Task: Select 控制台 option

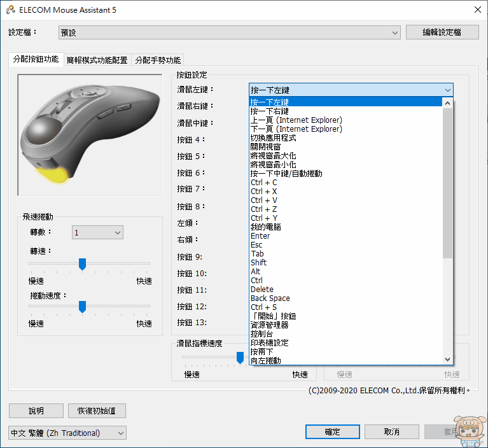Action: [345, 333]
